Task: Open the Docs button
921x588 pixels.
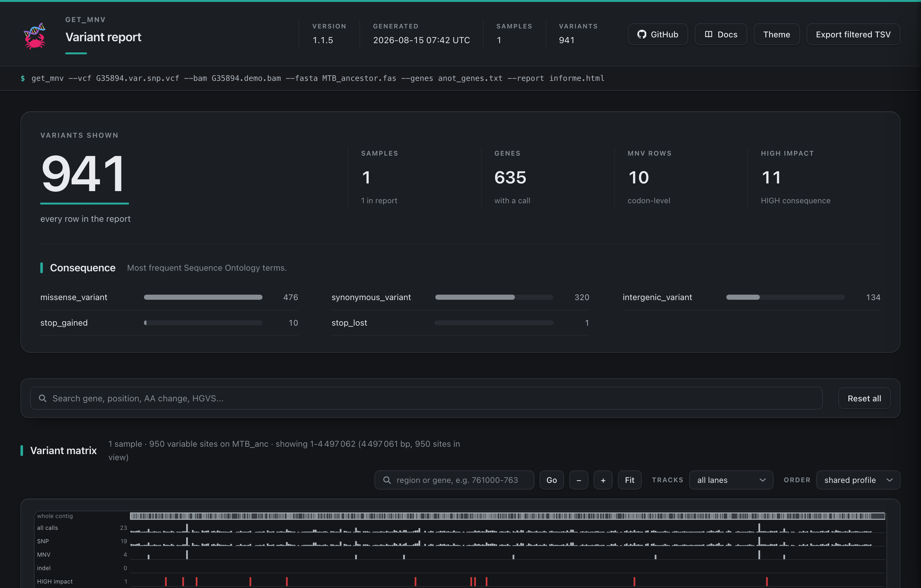Action: pyautogui.click(x=720, y=35)
